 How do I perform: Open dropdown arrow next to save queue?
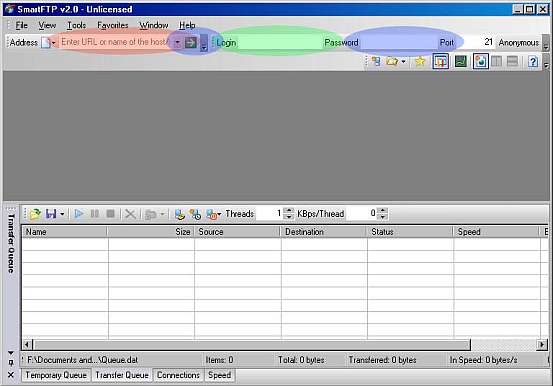(62, 214)
